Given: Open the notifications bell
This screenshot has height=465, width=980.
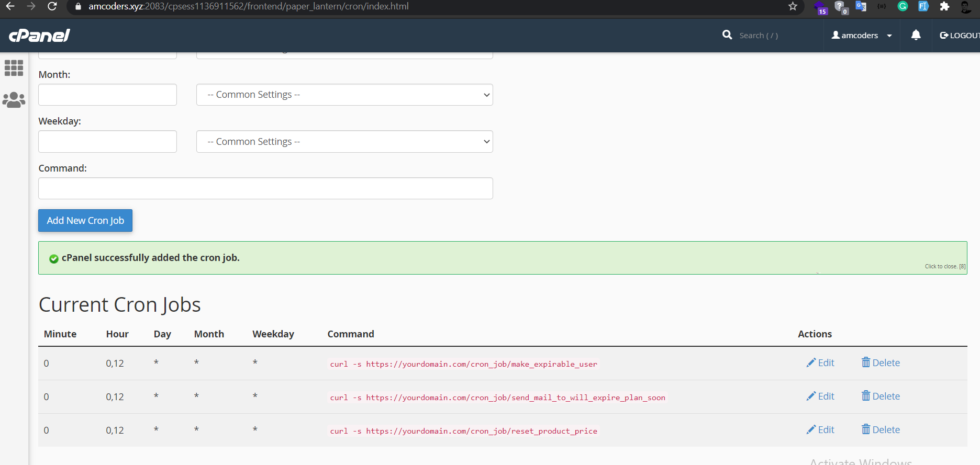Looking at the screenshot, I should point(916,35).
